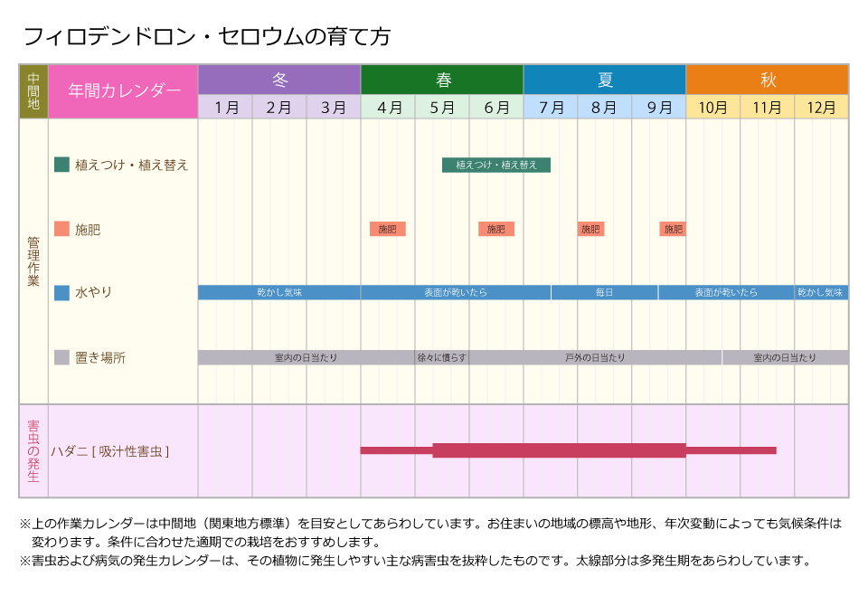Screen dimensions: 868x615
Task: Click the red ハダニ pest occurrence bar
Action: pyautogui.click(x=559, y=450)
